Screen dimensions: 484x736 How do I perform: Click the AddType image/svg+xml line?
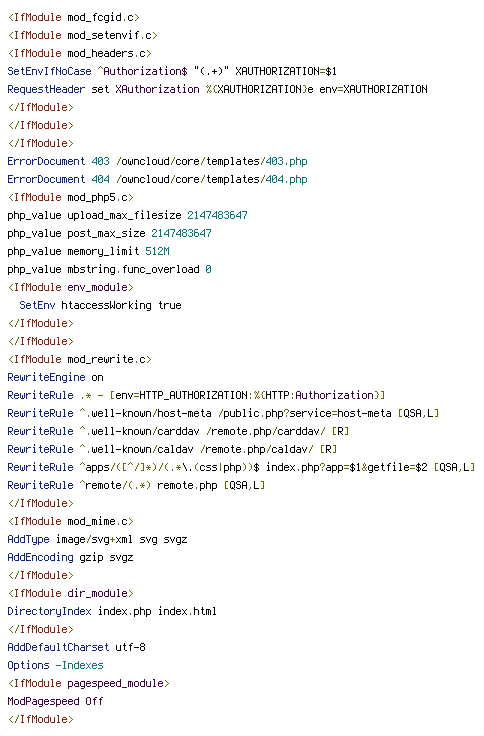tap(97, 539)
